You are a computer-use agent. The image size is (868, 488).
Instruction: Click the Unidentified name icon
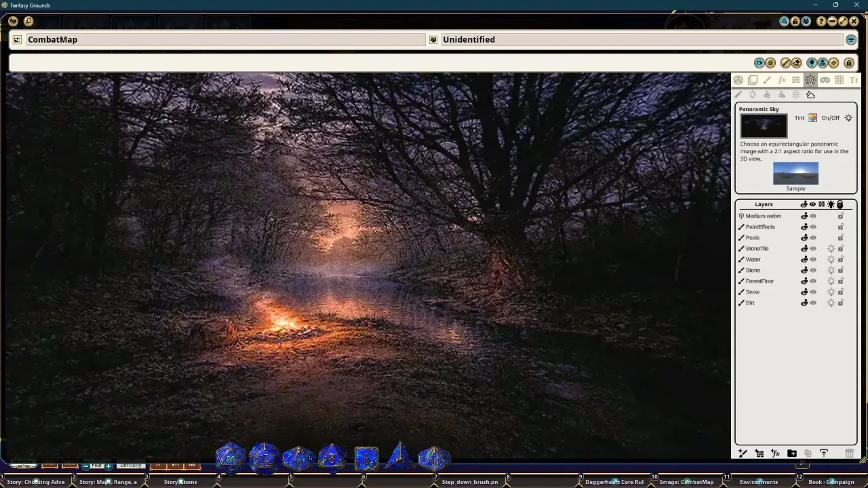tap(433, 40)
